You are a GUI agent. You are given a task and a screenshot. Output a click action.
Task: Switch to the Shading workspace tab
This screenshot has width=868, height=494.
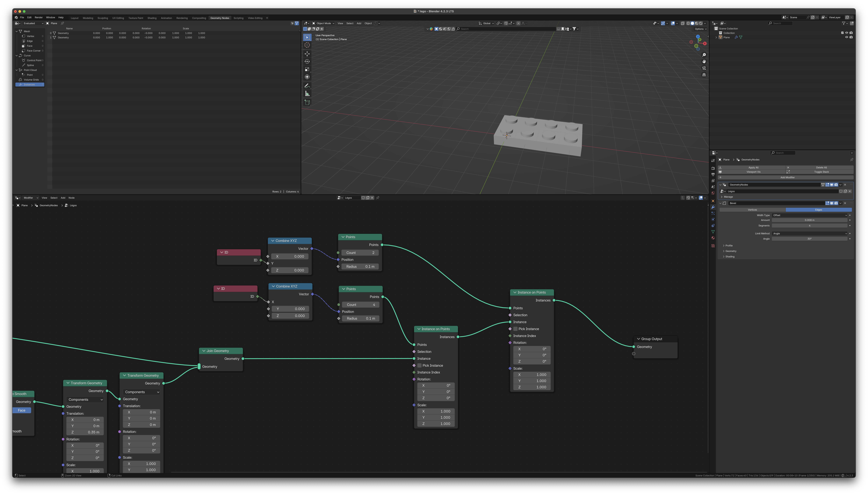152,18
